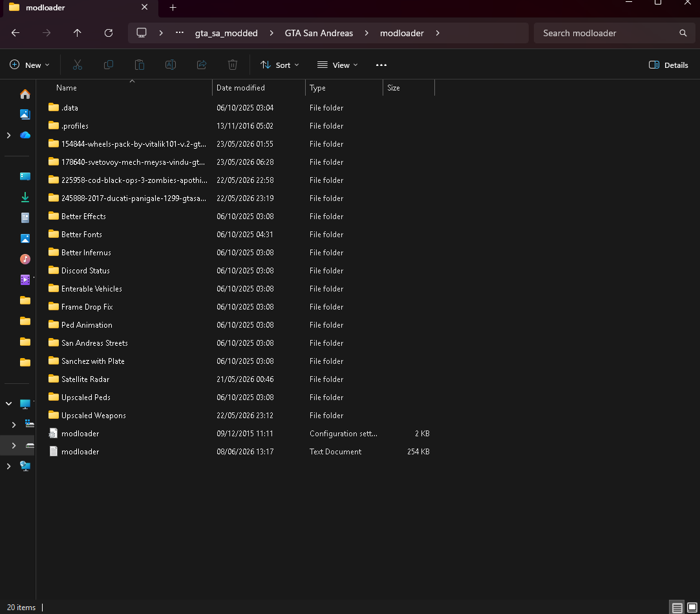
Task: Switch to details list view layout
Action: (677, 608)
